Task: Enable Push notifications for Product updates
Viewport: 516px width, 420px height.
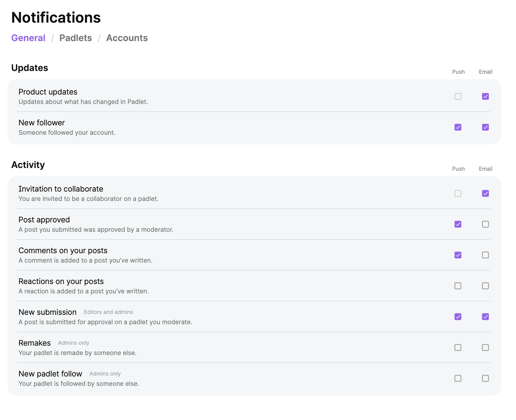Action: pos(458,96)
